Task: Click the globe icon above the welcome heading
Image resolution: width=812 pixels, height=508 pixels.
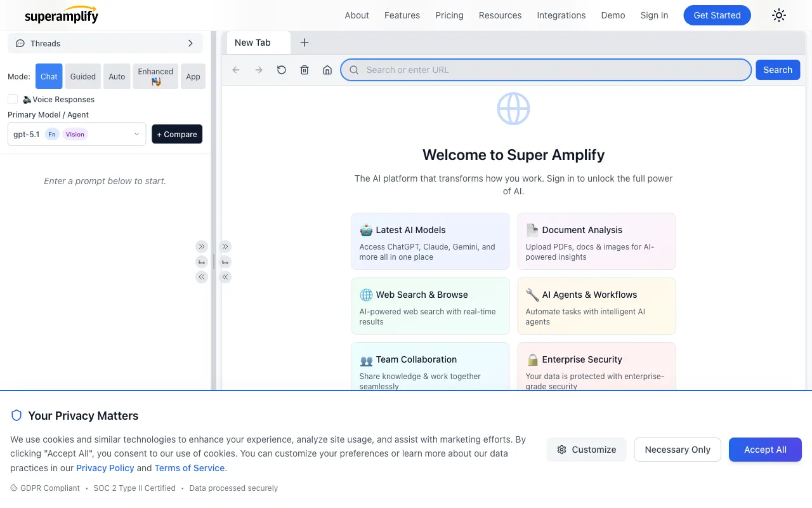Action: point(513,109)
